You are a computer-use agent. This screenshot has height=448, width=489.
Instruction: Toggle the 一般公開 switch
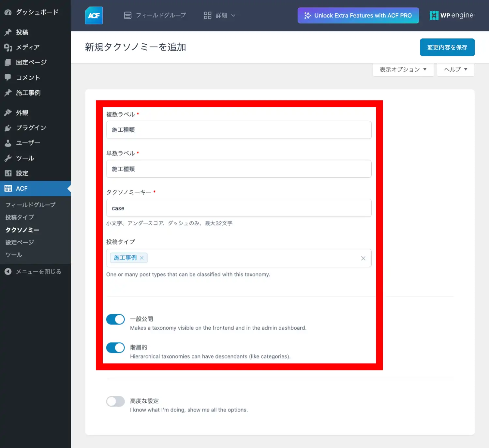pyautogui.click(x=115, y=319)
